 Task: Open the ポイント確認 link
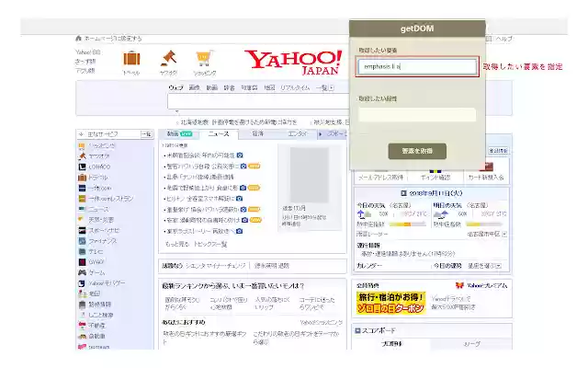[x=435, y=178]
